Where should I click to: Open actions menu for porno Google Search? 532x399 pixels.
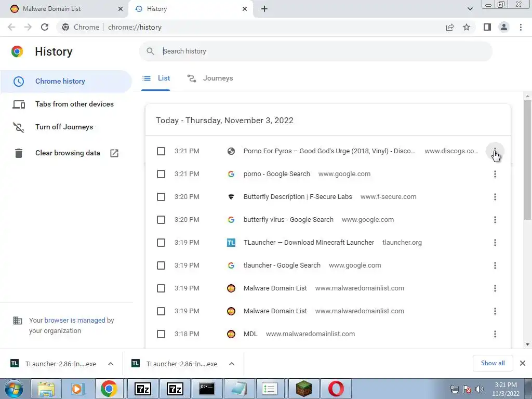tap(495, 174)
